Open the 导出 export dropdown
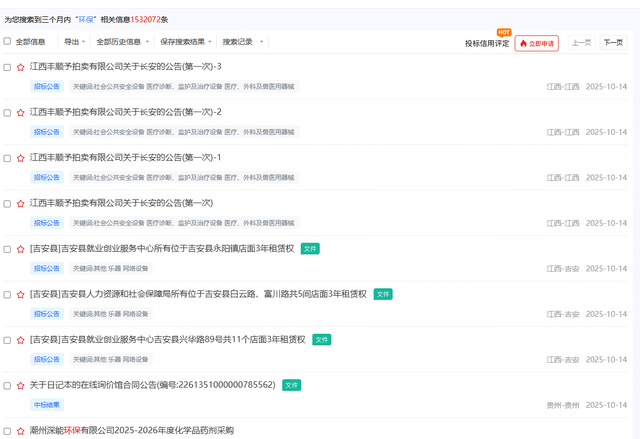This screenshot has height=439, width=640. (x=74, y=42)
